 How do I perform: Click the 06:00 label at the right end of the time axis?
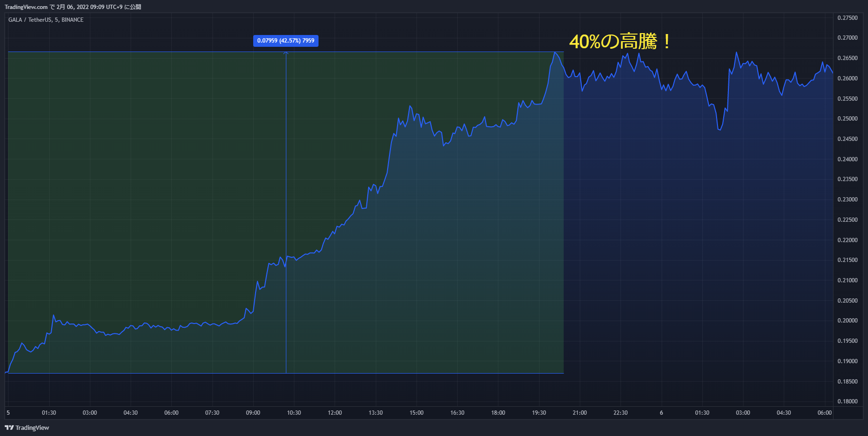824,413
